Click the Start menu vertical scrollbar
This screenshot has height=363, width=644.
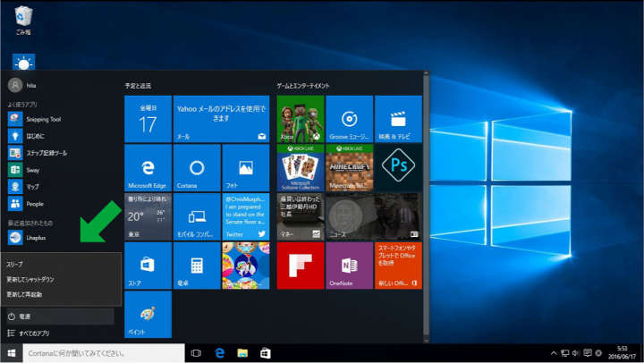[427, 207]
